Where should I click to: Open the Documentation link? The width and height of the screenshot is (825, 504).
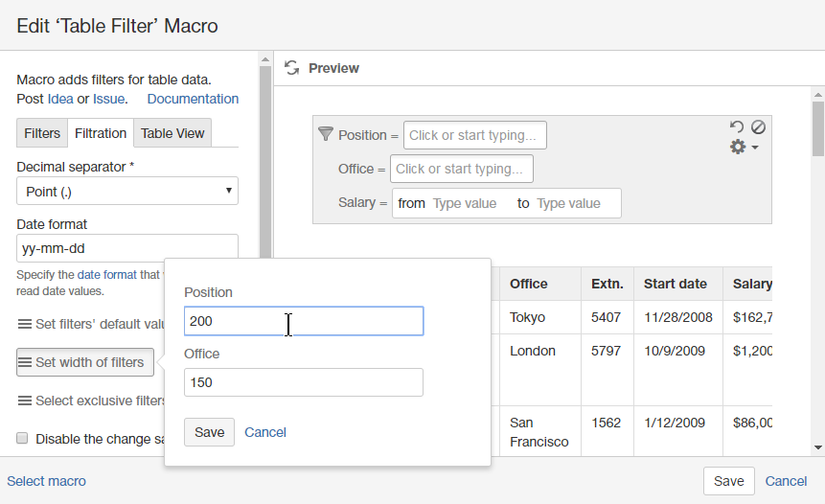193,99
